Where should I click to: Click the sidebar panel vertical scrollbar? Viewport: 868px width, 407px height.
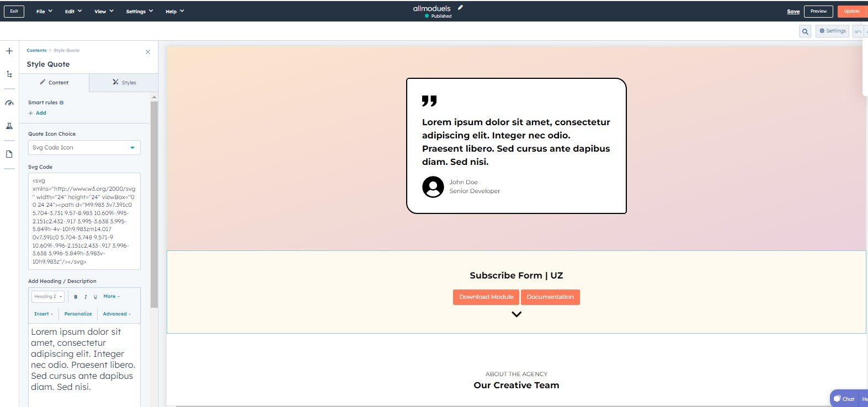pos(154,204)
